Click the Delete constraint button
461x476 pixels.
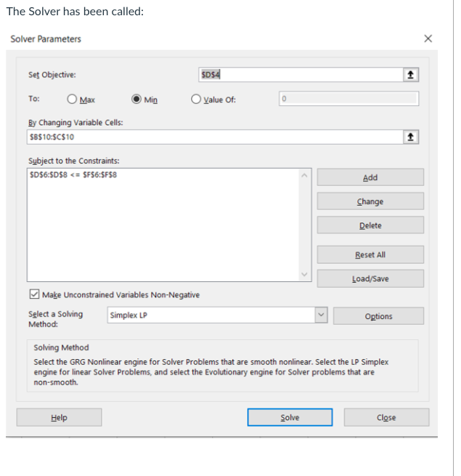point(370,225)
